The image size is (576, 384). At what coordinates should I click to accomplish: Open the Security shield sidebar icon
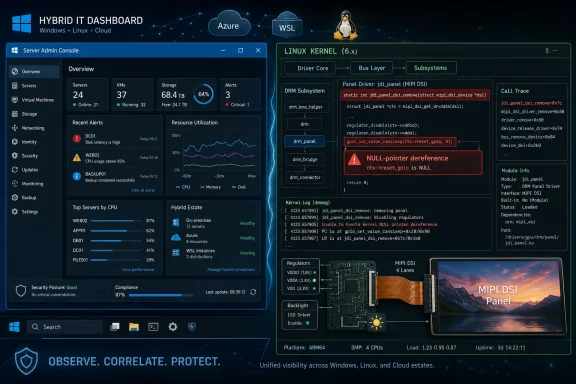15,156
